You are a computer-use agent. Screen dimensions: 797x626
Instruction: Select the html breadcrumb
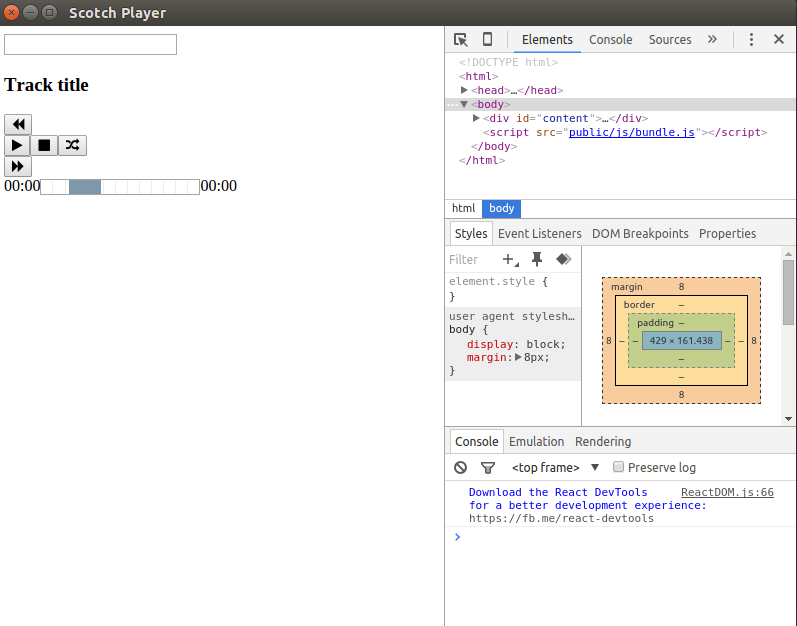[464, 208]
